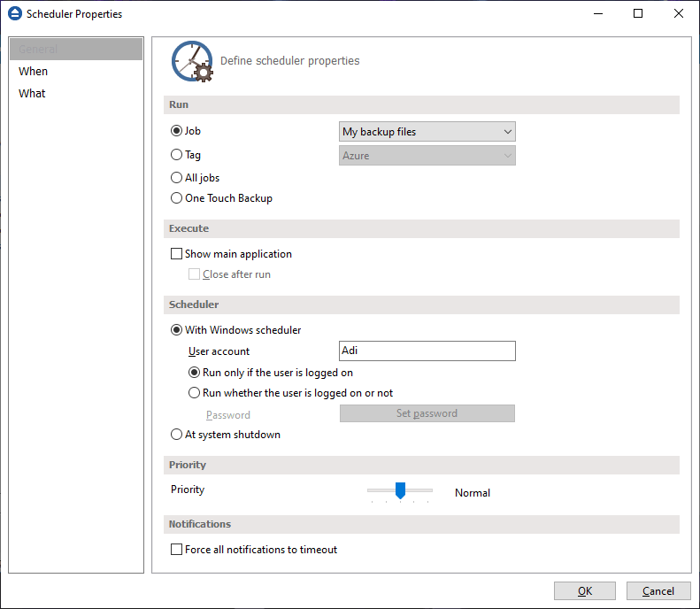Viewport: 700px width, 609px height.
Task: Select the General page in sidebar
Action: click(x=76, y=49)
